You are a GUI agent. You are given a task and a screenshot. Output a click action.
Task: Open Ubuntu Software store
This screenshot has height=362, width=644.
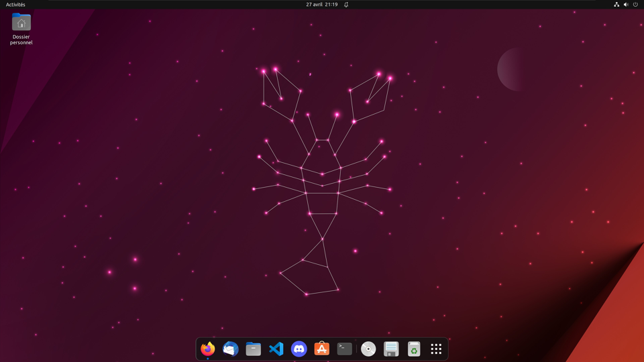click(321, 349)
